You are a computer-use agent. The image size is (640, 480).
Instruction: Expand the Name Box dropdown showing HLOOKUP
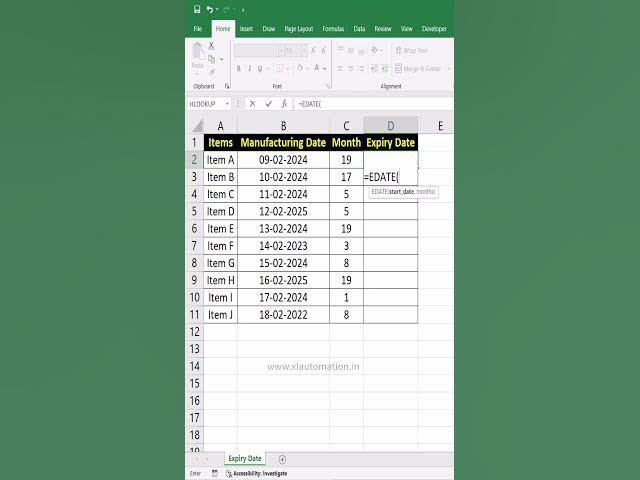pyautogui.click(x=227, y=104)
